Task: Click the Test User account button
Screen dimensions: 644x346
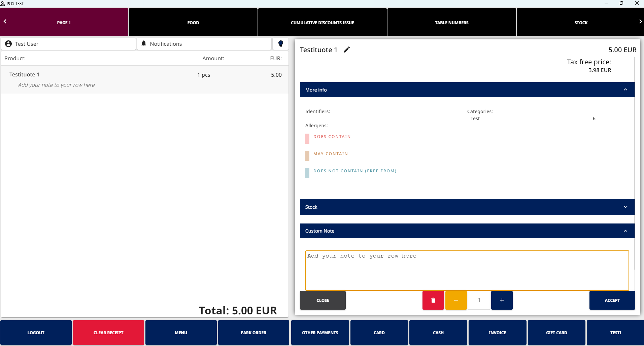Action: [x=68, y=44]
